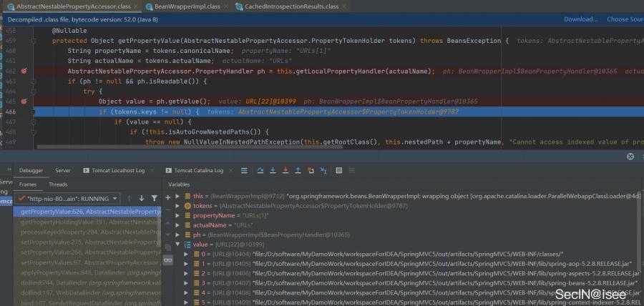Click the duplicate watch copy icon

(167, 247)
